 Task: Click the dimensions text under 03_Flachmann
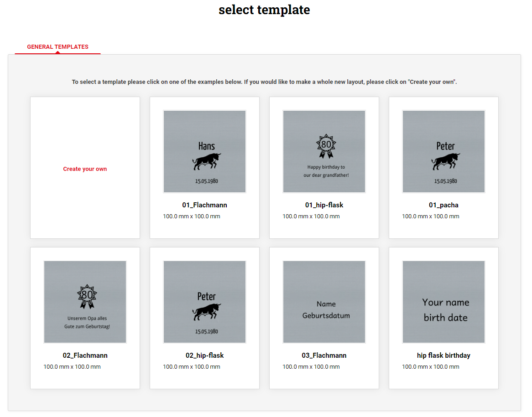pyautogui.click(x=311, y=367)
